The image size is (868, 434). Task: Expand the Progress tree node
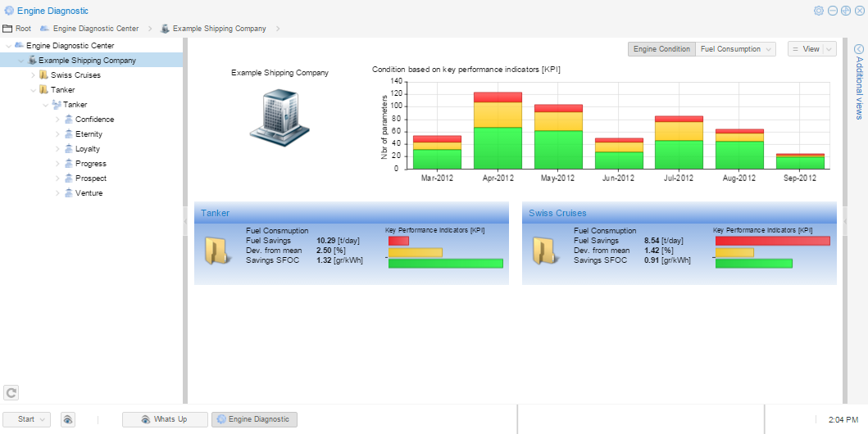click(57, 164)
